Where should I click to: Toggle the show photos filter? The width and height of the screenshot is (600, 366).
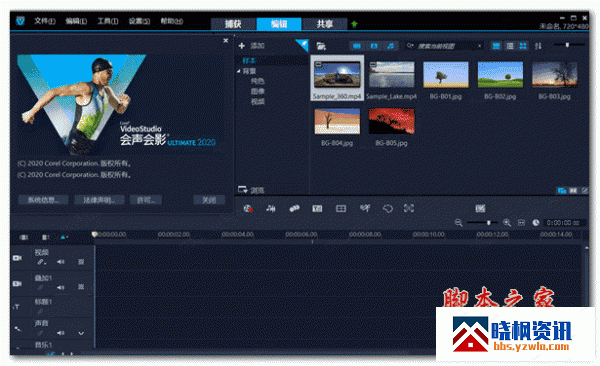coord(374,46)
